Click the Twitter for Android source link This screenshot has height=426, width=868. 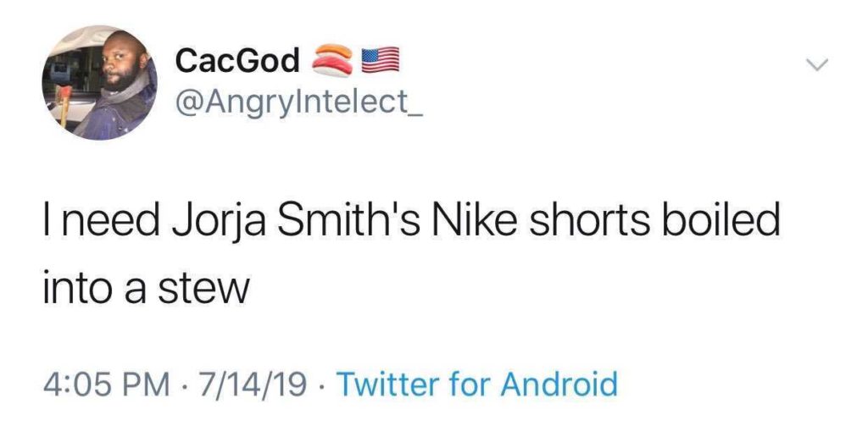point(477,384)
